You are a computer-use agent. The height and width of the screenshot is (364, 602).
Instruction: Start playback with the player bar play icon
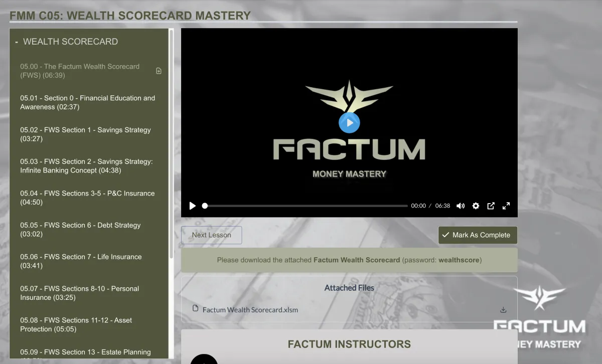(192, 206)
